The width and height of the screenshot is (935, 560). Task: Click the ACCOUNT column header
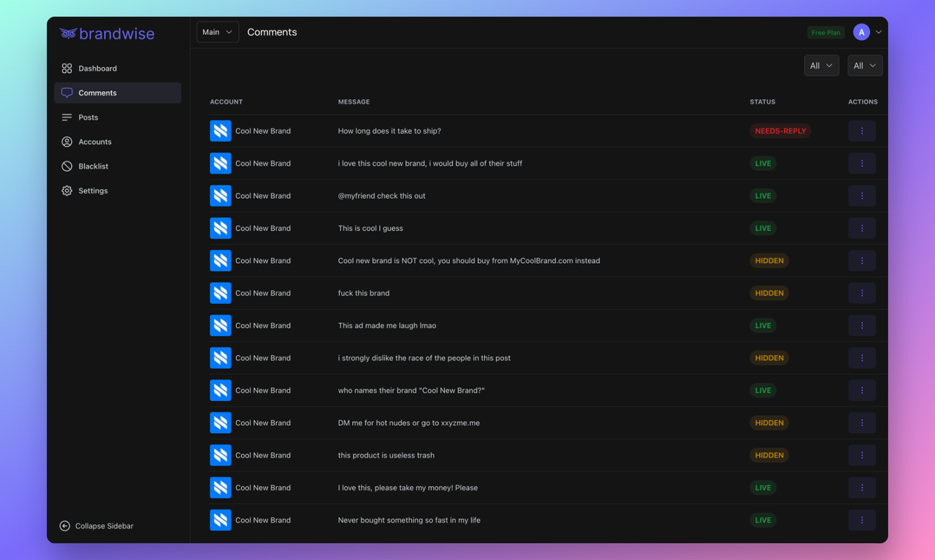[226, 101]
